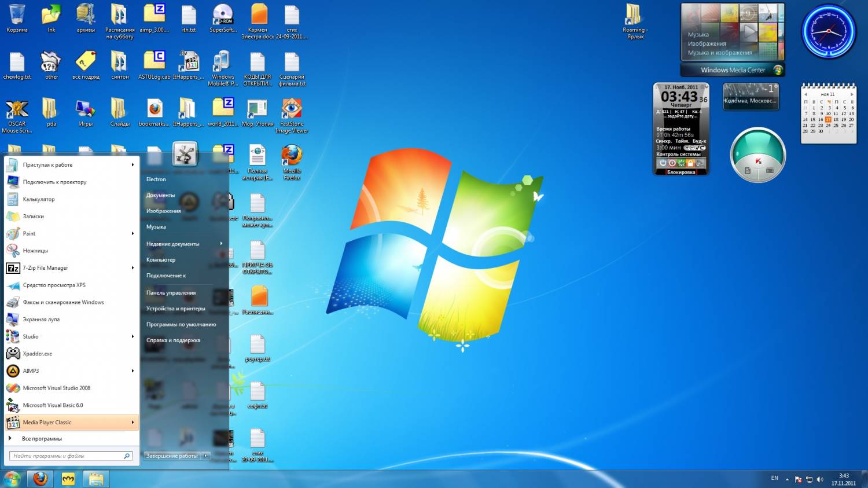The image size is (868, 488).
Task: Open Калькулятор from the Start menu
Action: pyautogui.click(x=72, y=199)
